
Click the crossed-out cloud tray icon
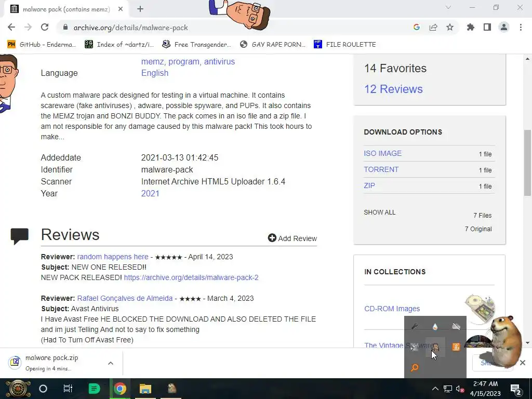coord(456,326)
